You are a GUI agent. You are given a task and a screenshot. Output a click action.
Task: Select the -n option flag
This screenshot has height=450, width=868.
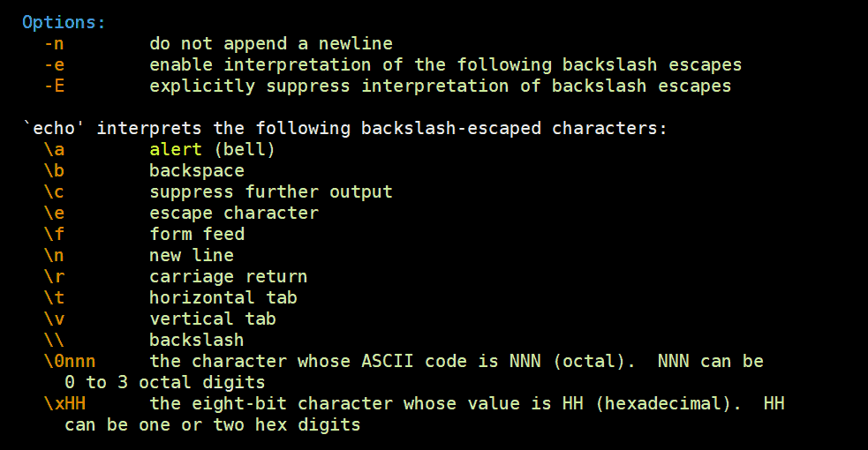[x=54, y=43]
